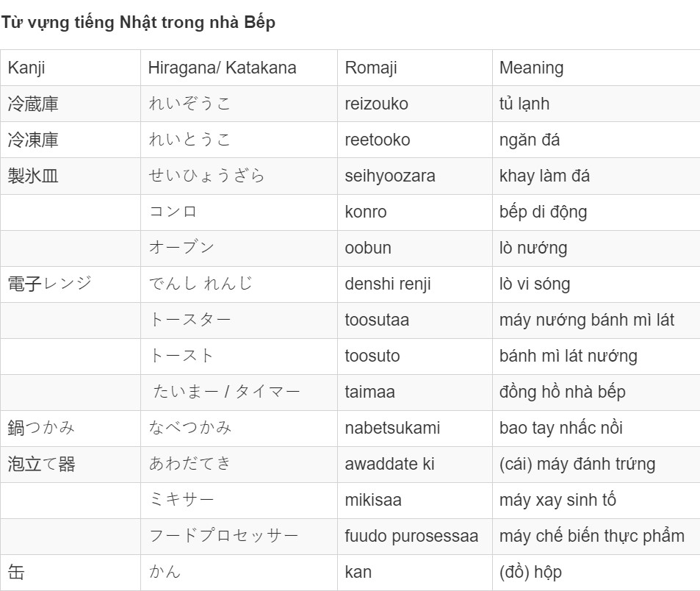Select the kanji 冷蔵庫 cell
700x591 pixels.
[x=71, y=104]
